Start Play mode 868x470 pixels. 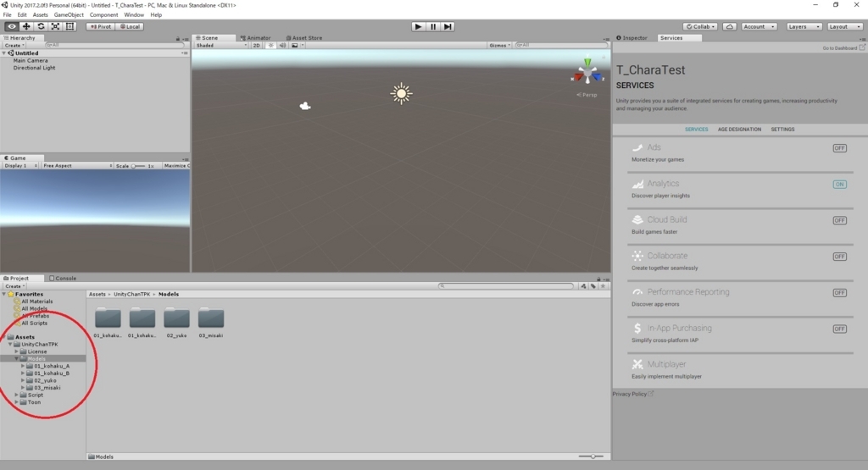coord(419,26)
